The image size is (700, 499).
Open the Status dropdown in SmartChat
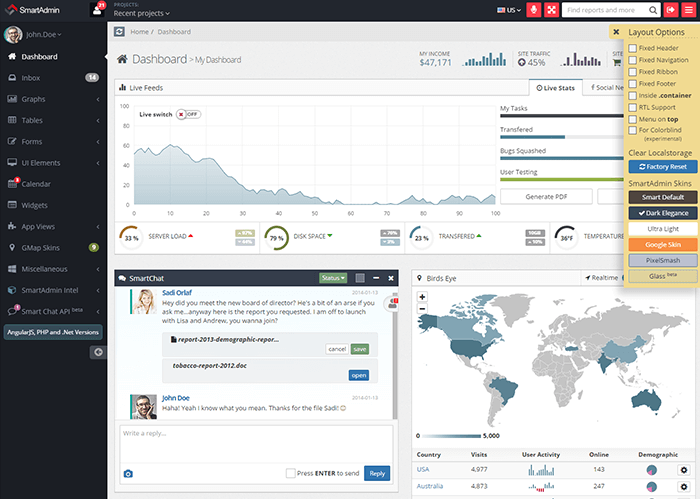[332, 277]
